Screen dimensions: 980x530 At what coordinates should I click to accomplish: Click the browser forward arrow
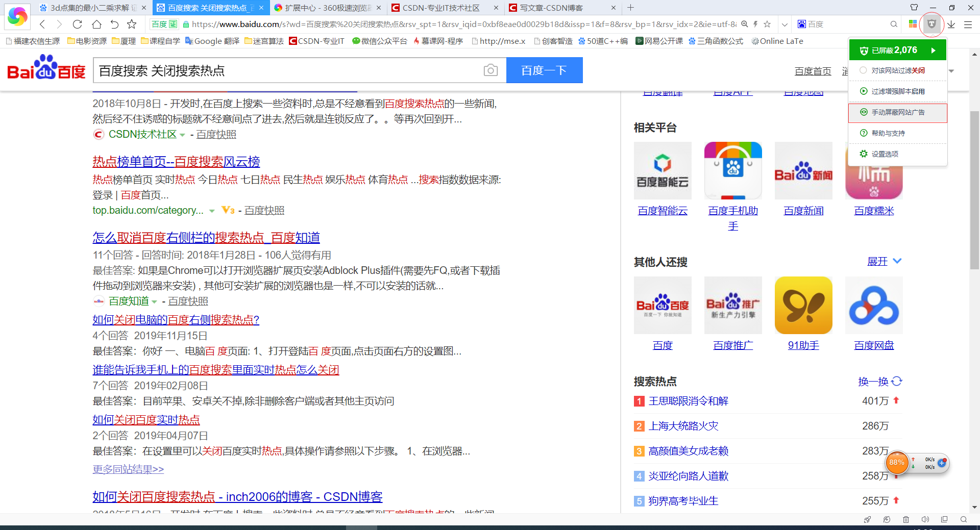point(59,24)
